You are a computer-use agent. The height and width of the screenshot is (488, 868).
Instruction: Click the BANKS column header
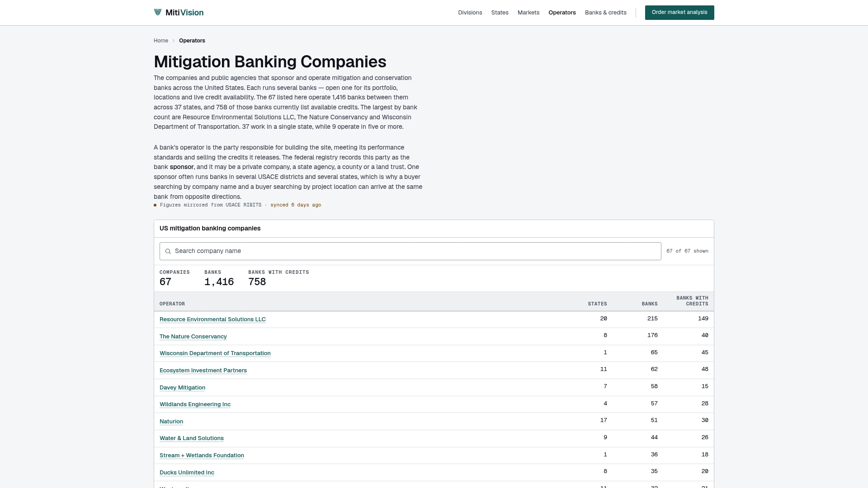[650, 304]
